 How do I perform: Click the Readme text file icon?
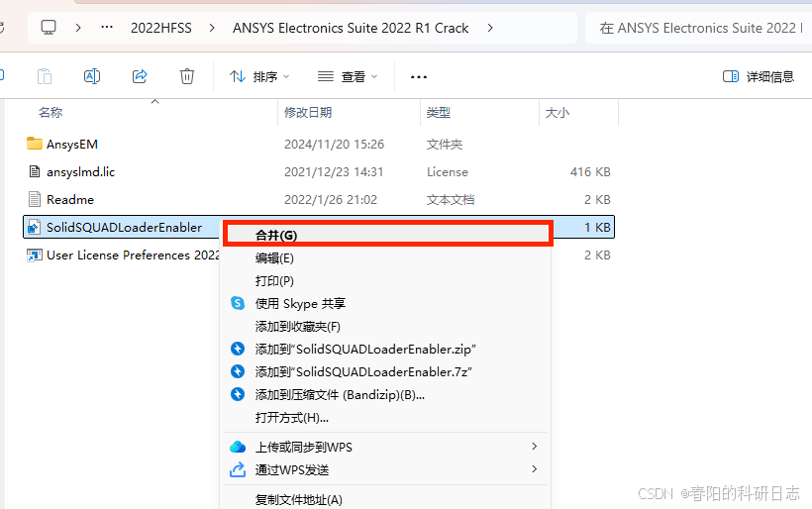point(35,199)
